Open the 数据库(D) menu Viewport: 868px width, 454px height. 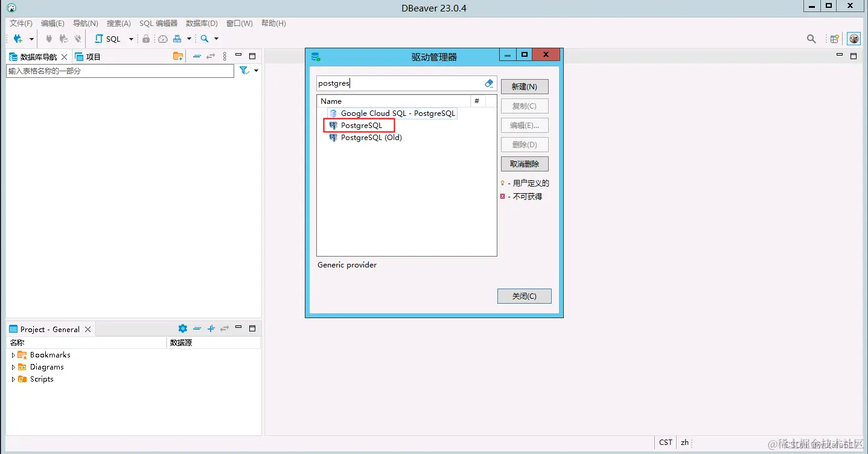click(202, 24)
